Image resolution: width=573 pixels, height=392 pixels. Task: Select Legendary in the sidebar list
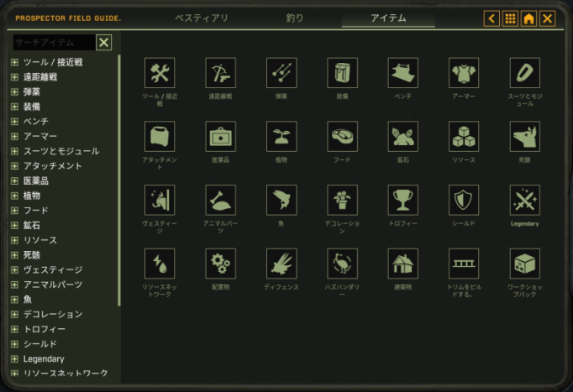pos(44,358)
